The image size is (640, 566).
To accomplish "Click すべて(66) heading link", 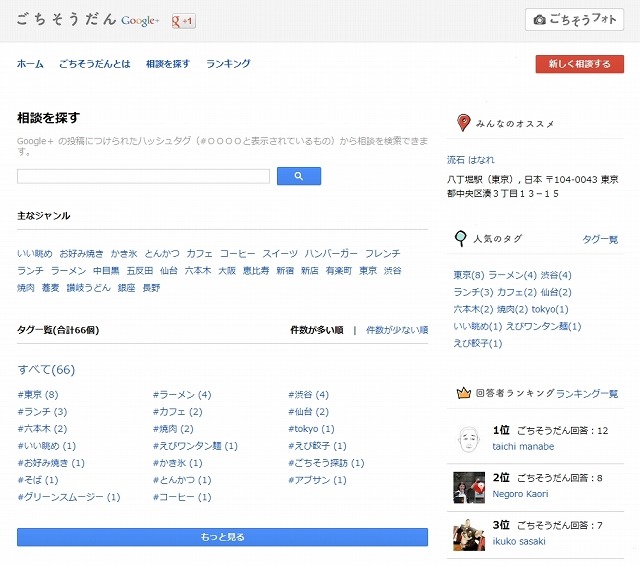I will point(46,369).
